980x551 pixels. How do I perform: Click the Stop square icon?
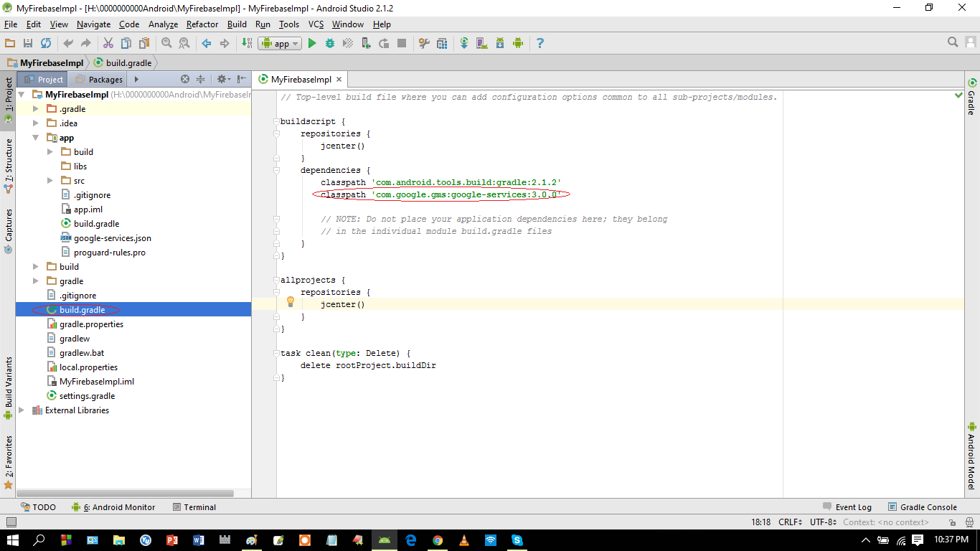click(x=402, y=44)
